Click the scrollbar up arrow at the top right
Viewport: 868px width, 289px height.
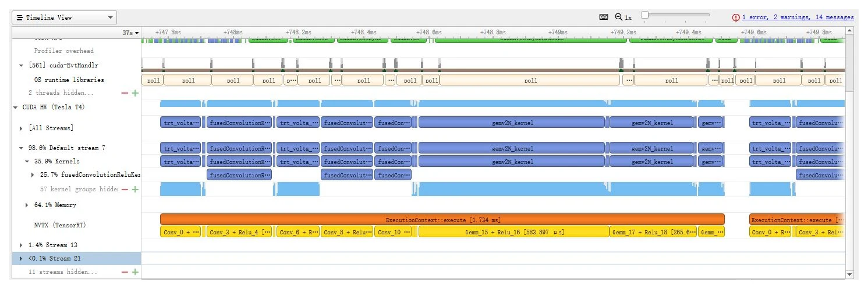click(x=849, y=30)
